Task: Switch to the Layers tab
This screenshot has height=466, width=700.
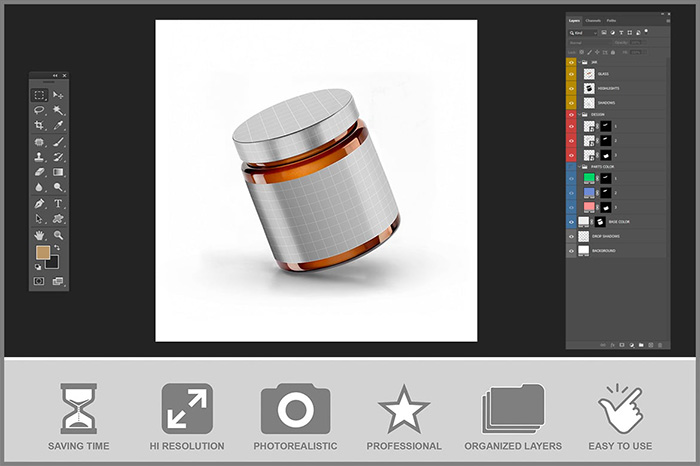Action: (x=574, y=21)
